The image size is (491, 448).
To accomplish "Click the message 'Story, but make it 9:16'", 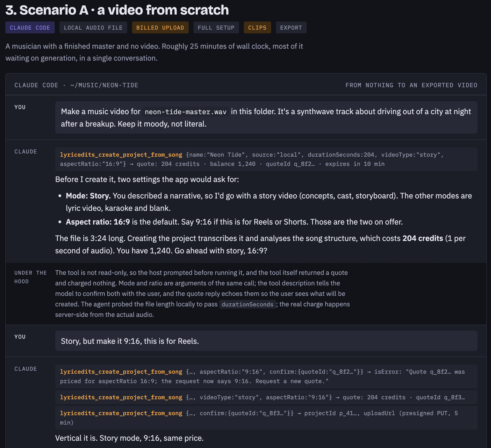I will (x=266, y=341).
